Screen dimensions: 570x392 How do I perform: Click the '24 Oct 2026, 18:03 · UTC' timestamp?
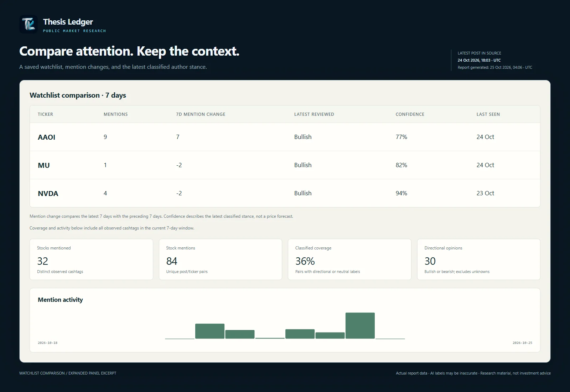(479, 60)
